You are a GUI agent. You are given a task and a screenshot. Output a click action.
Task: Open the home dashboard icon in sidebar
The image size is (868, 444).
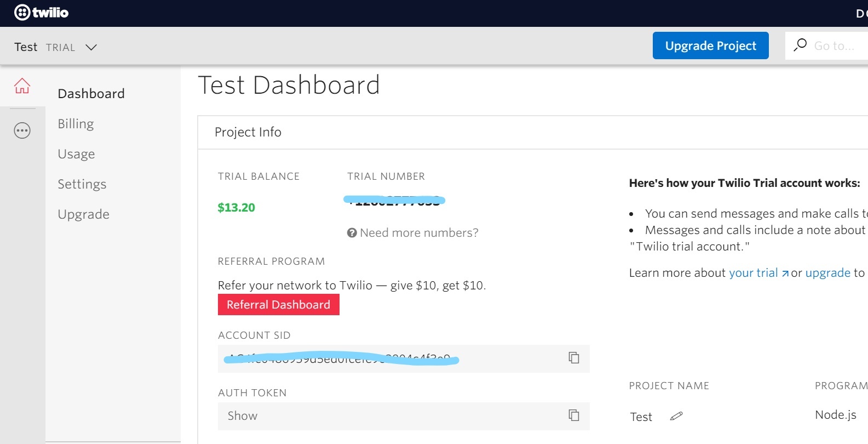point(22,86)
